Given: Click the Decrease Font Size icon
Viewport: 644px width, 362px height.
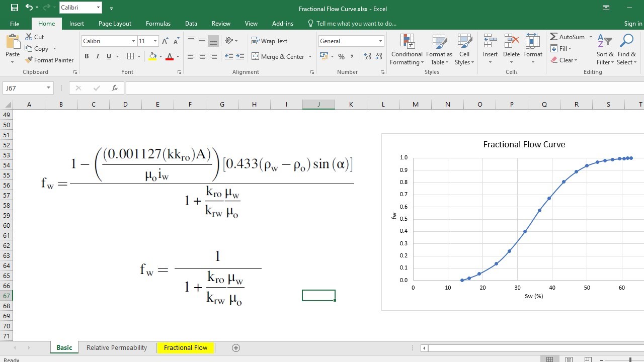Looking at the screenshot, I should pyautogui.click(x=177, y=41).
